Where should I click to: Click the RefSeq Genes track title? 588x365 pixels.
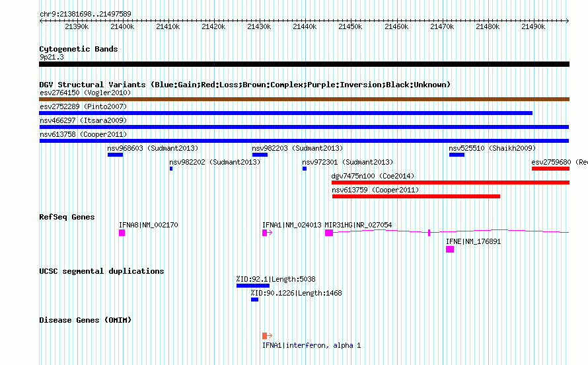tap(67, 217)
